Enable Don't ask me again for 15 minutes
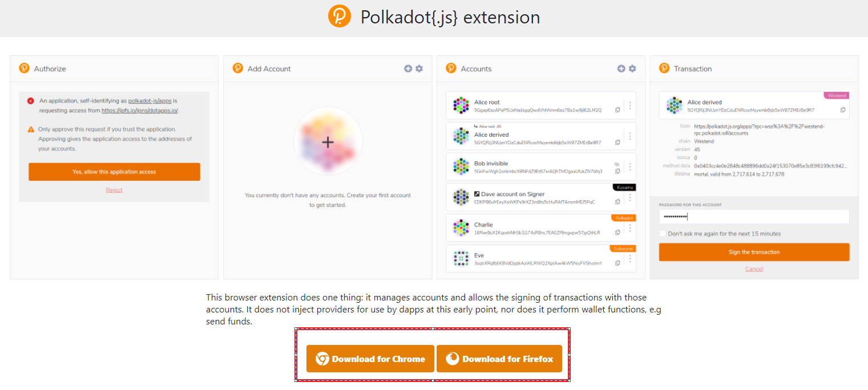 (x=662, y=234)
